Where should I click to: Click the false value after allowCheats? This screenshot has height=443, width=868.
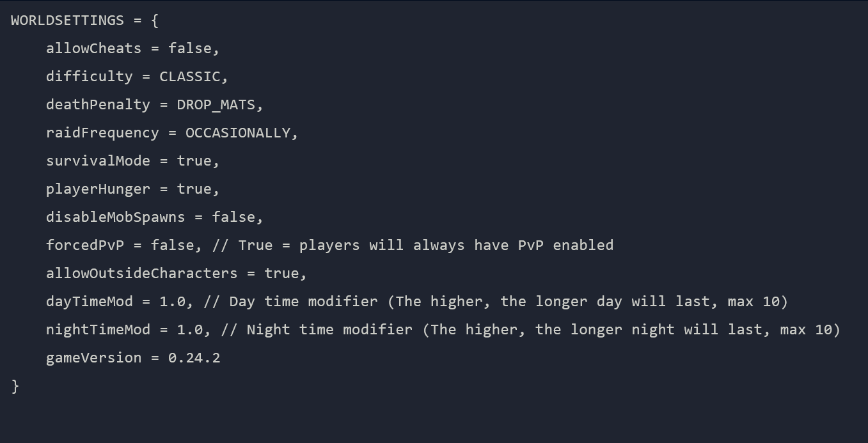[x=190, y=49]
